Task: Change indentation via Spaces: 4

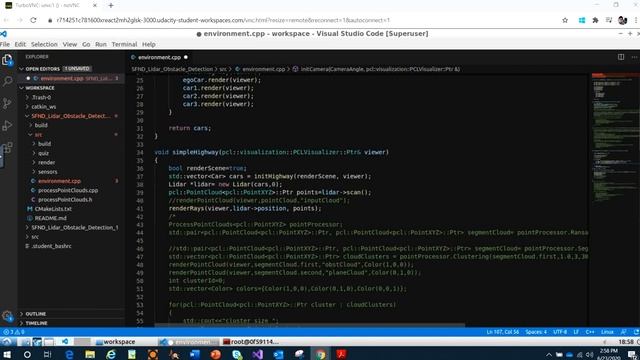Action: 536,332
